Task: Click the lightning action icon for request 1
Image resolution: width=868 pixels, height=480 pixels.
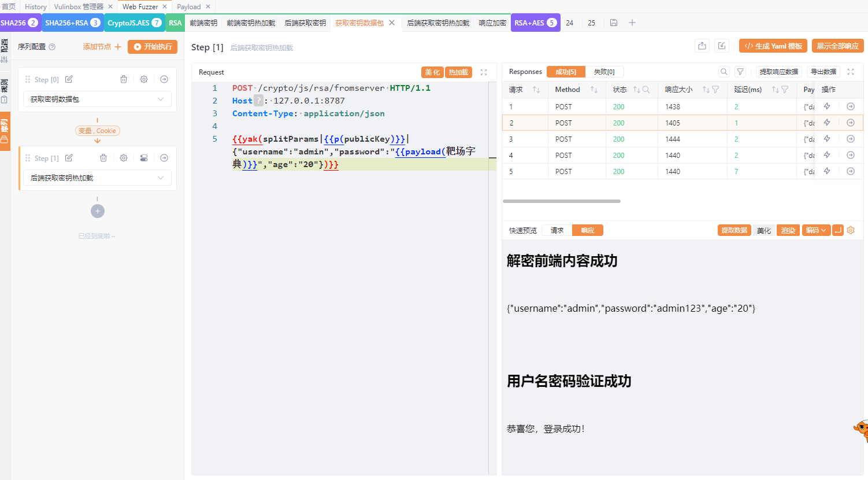Action: click(x=827, y=106)
